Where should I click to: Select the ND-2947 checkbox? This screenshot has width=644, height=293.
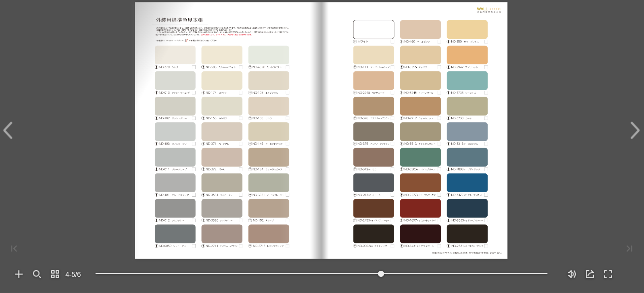pyautogui.click(x=486, y=67)
